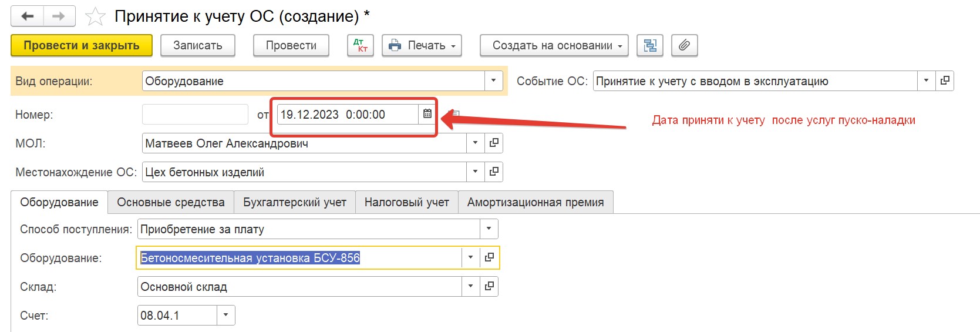Expand Склад field dropdown arrow
980x332 pixels.
click(470, 286)
